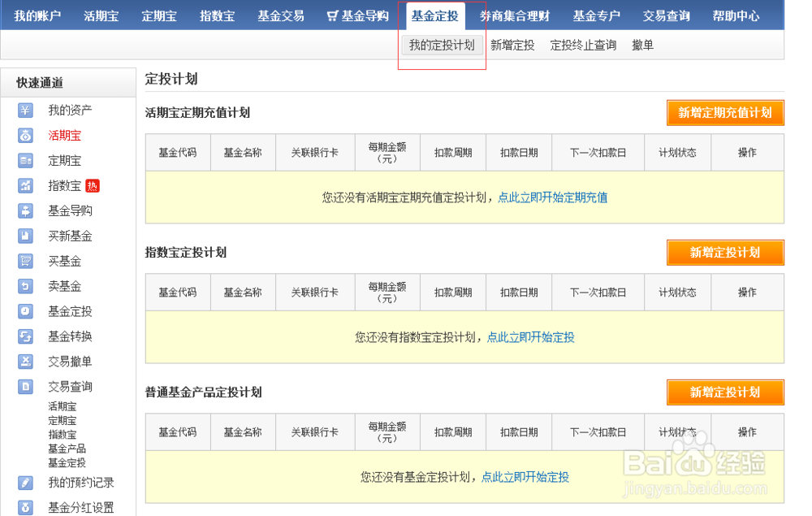
Task: Click 下一次扣款日 header in 活期宝定期充值计划 table
Action: (x=598, y=152)
